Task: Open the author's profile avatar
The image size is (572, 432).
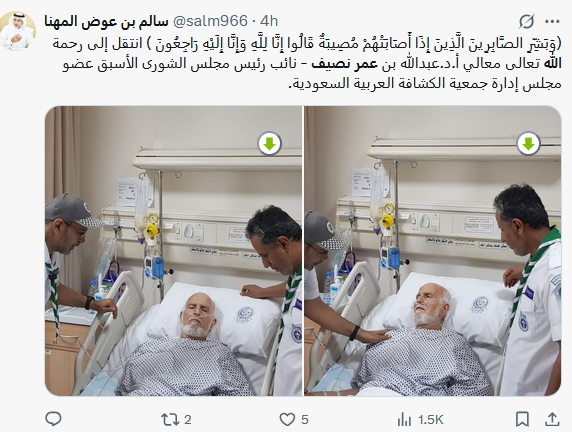Action: 18,31
